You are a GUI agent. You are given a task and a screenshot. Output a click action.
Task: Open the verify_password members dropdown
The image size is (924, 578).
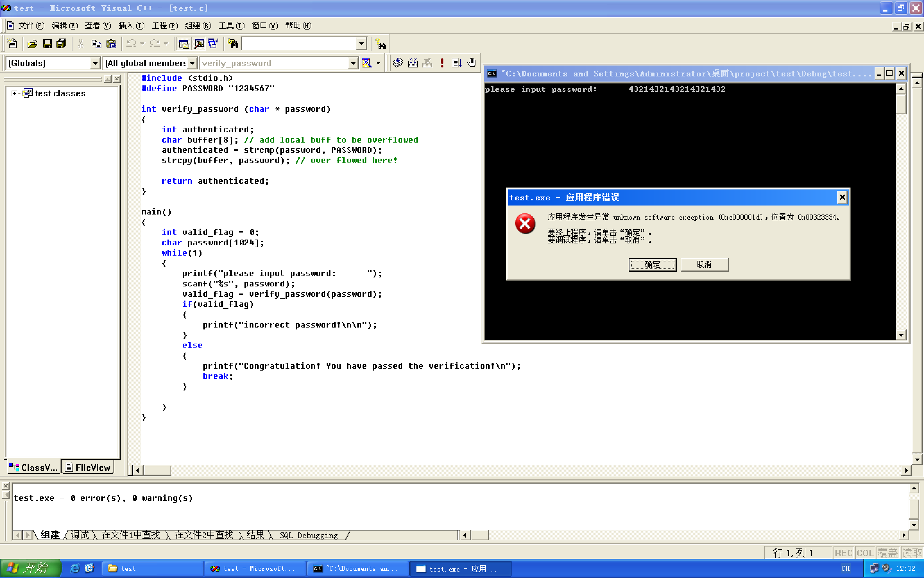(x=353, y=63)
